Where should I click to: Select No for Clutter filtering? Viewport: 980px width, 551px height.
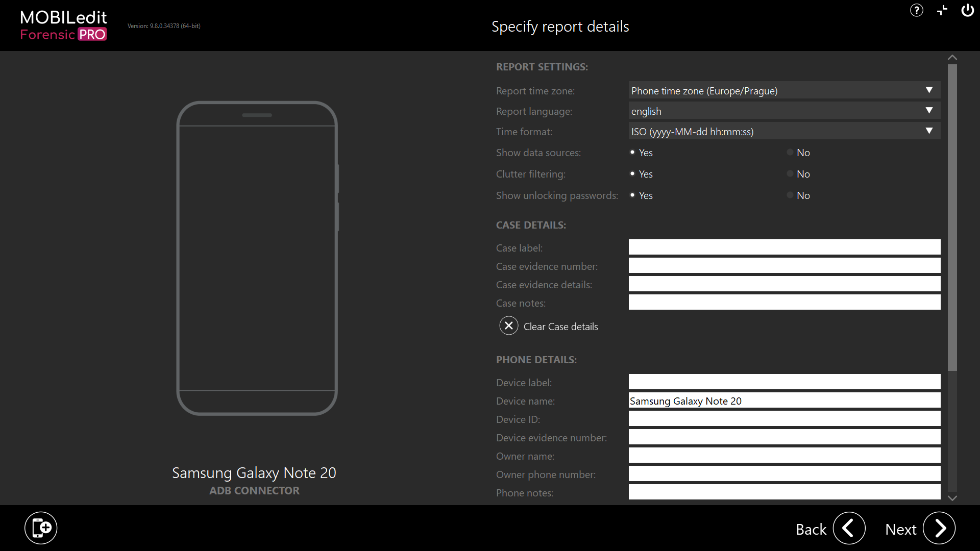click(x=790, y=173)
